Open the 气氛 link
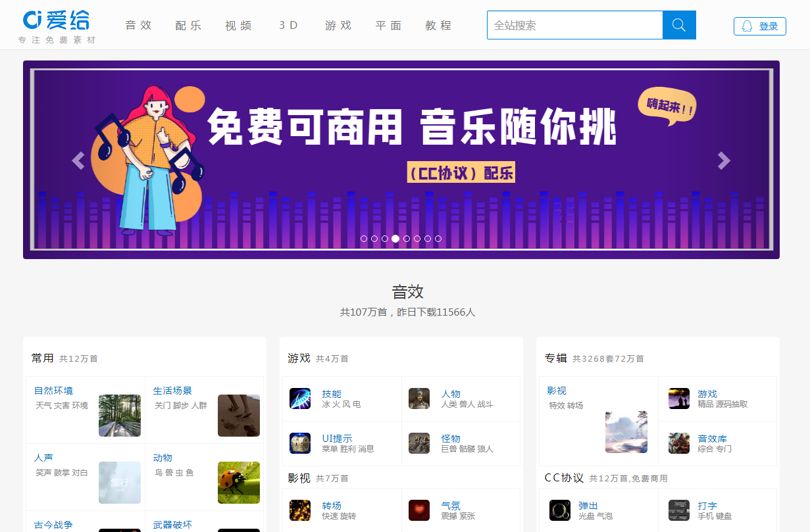The width and height of the screenshot is (810, 532). tap(451, 506)
